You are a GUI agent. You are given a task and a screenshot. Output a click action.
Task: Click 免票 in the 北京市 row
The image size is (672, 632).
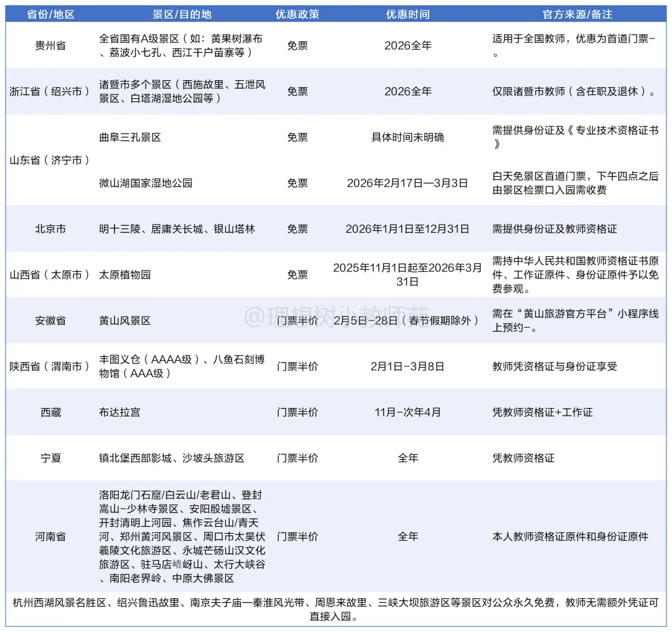(297, 229)
